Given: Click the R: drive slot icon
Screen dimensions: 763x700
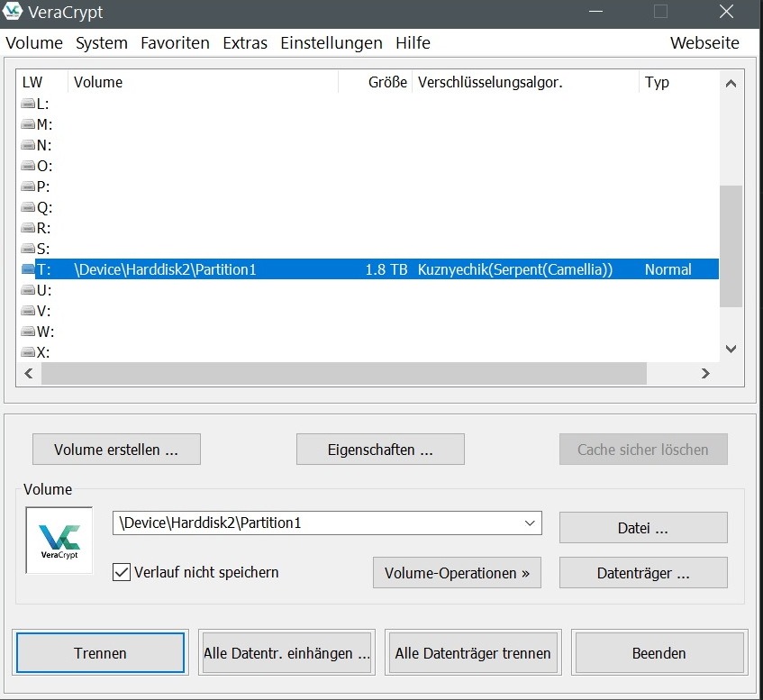Looking at the screenshot, I should 28,228.
